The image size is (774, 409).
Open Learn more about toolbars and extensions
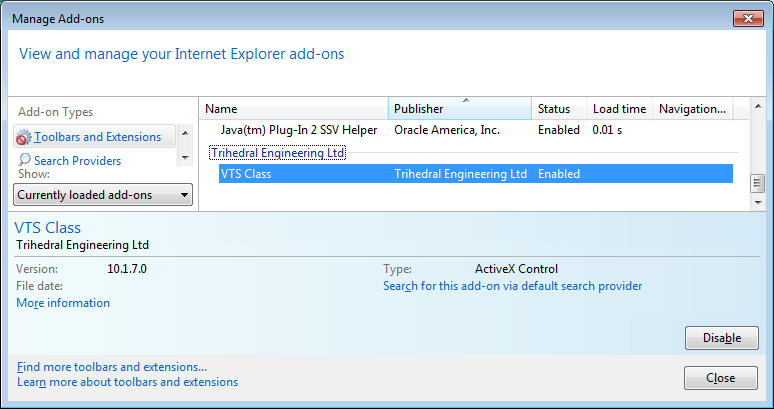[x=127, y=382]
